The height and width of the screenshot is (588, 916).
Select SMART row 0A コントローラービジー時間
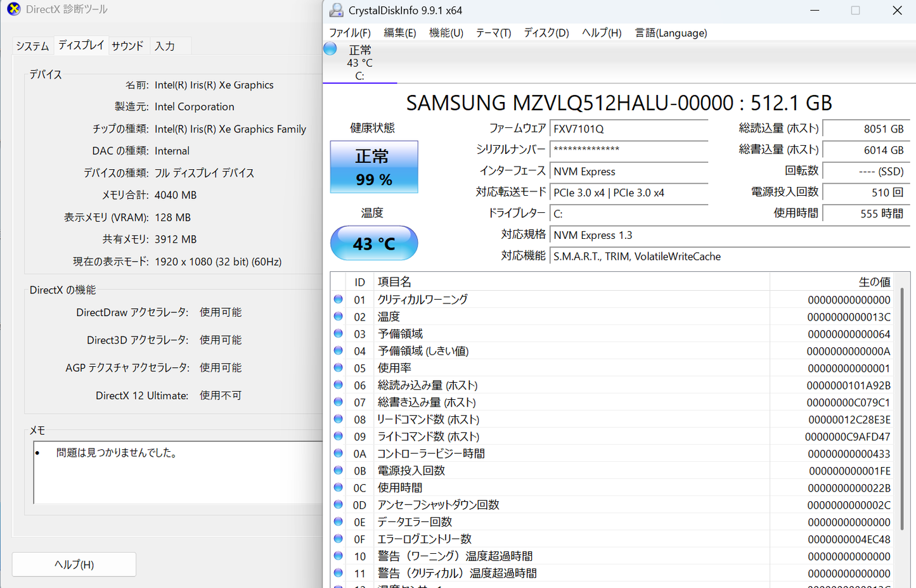pyautogui.click(x=614, y=453)
